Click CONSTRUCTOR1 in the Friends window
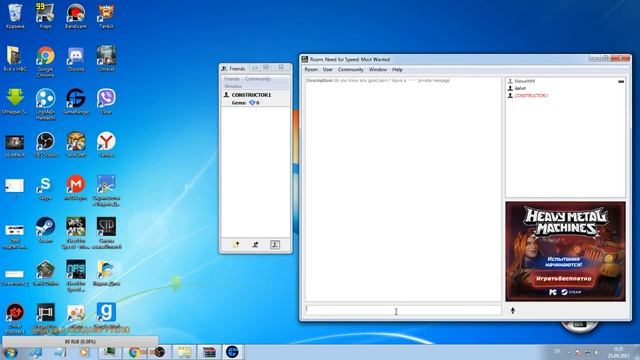Image resolution: width=640 pixels, height=360 pixels. (x=251, y=95)
